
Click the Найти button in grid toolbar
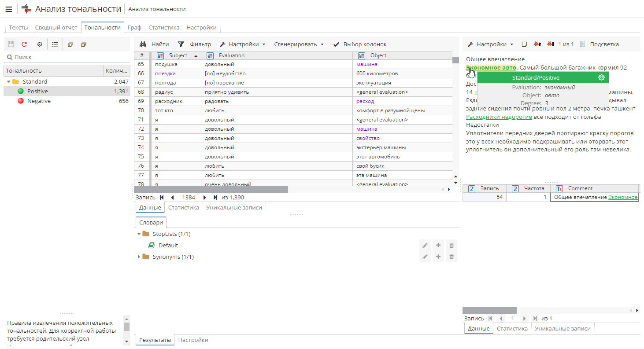(x=154, y=44)
